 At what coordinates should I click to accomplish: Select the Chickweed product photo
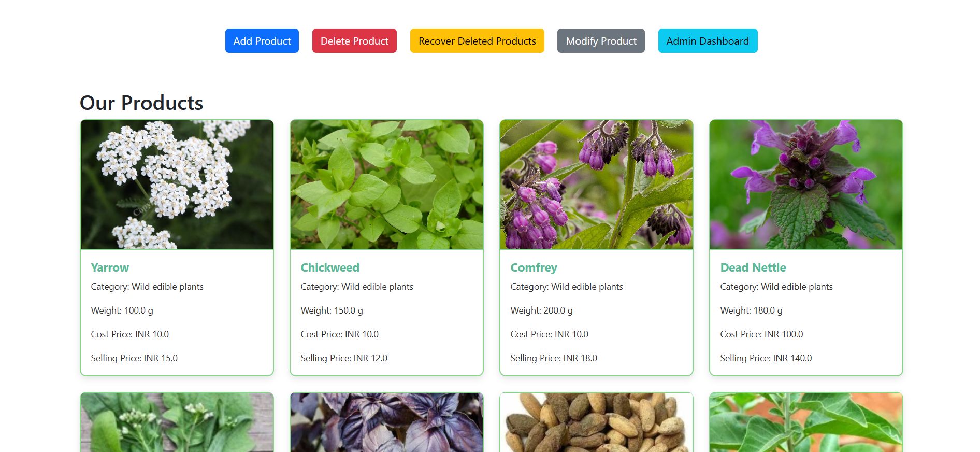pyautogui.click(x=386, y=185)
